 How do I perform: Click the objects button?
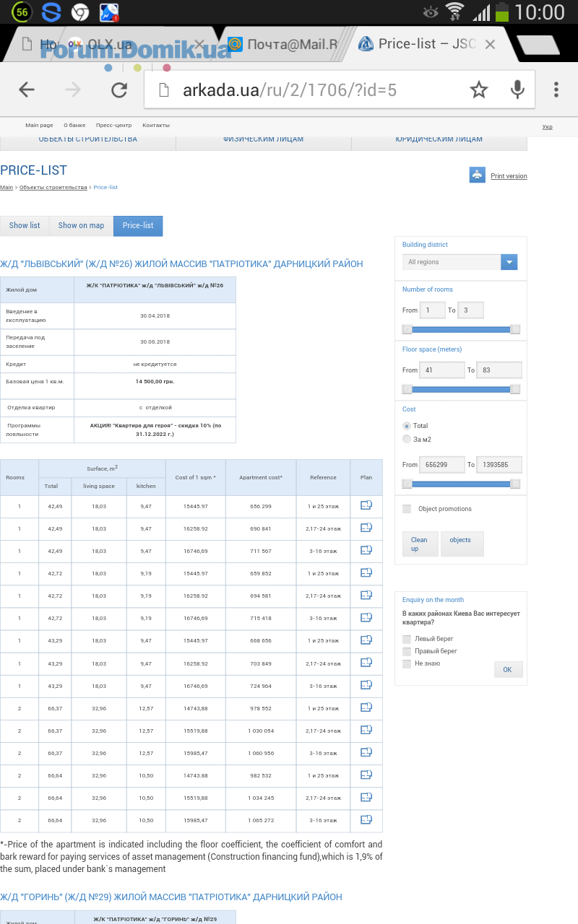462,544
